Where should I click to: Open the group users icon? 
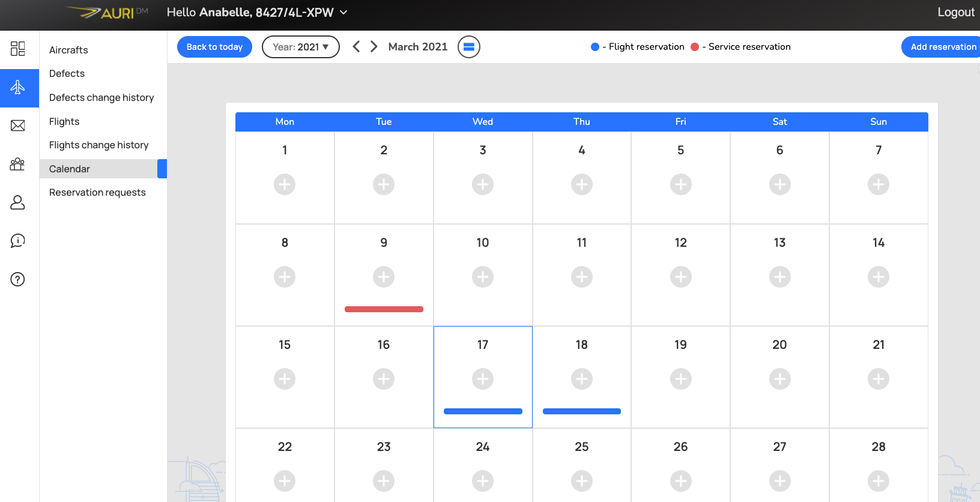coord(18,164)
